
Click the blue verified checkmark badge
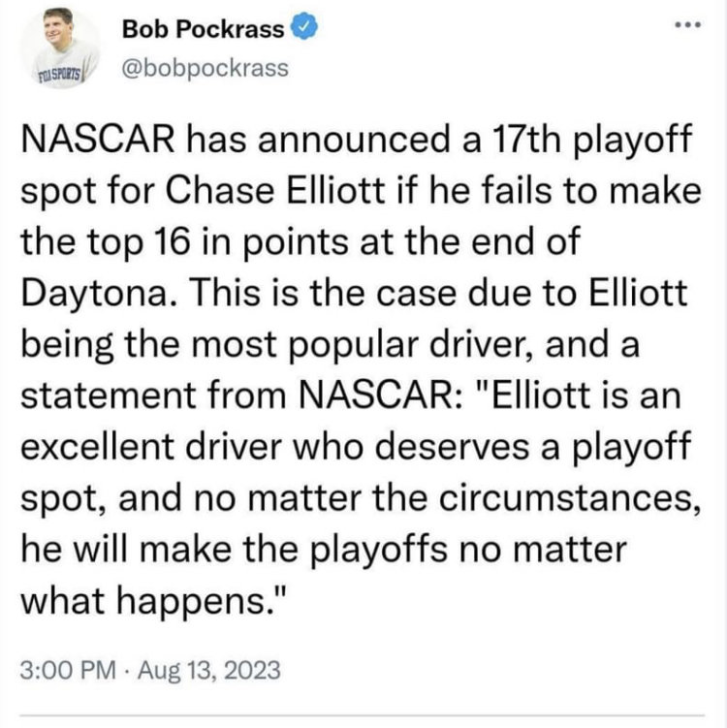click(304, 27)
